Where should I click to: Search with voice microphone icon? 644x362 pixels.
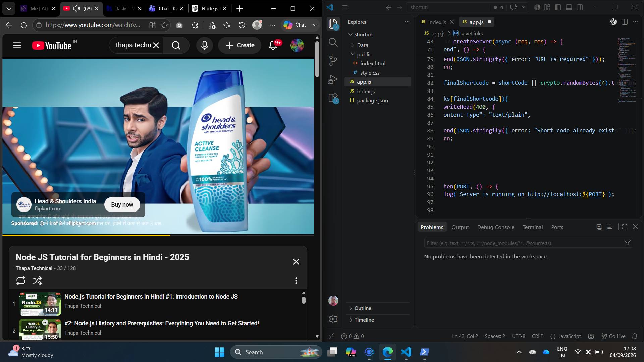pyautogui.click(x=204, y=45)
